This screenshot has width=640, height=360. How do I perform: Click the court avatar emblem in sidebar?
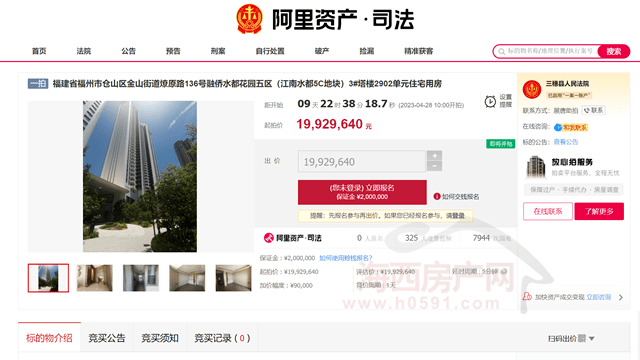532,89
